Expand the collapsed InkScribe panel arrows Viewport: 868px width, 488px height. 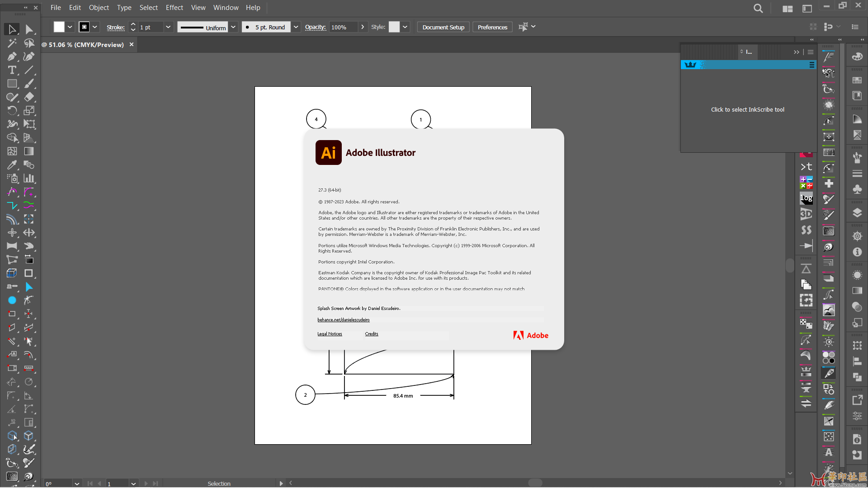point(797,52)
